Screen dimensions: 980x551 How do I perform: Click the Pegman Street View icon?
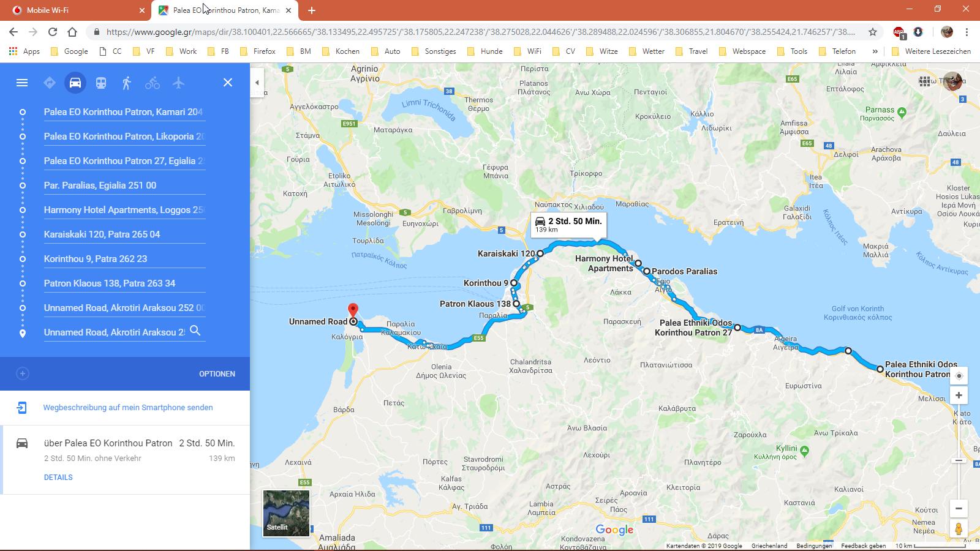pos(959,529)
